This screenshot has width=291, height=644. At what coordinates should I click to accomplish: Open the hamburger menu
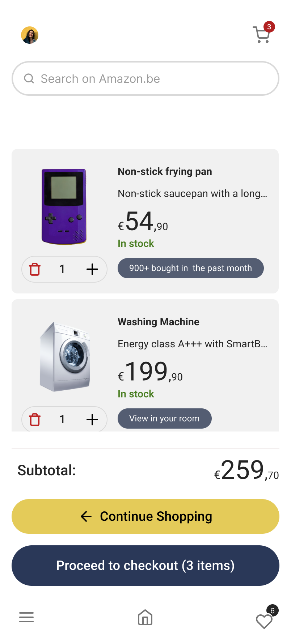coord(26,617)
